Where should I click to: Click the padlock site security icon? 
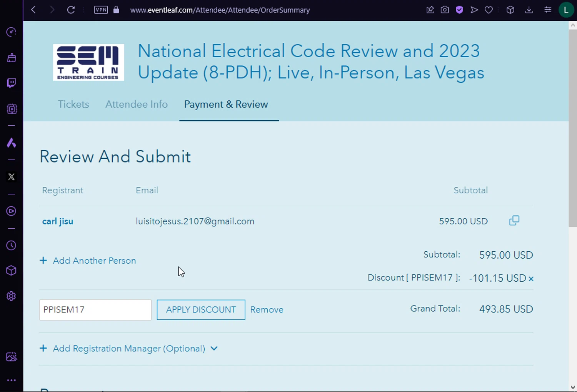[x=116, y=10]
